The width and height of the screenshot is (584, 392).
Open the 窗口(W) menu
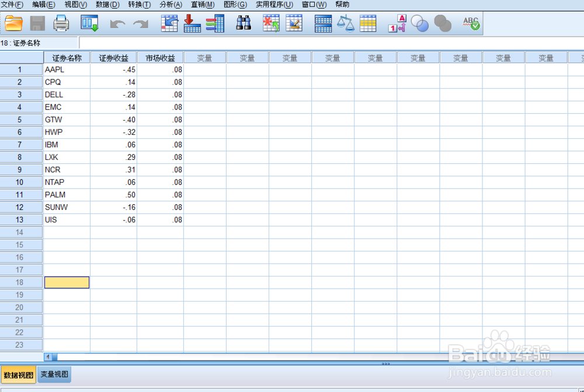[314, 5]
